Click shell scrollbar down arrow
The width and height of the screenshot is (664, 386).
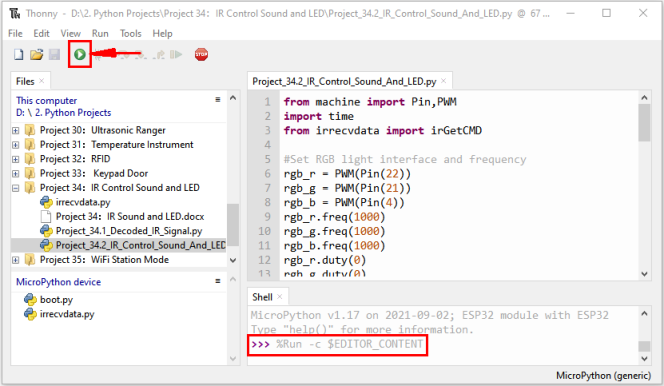point(645,358)
